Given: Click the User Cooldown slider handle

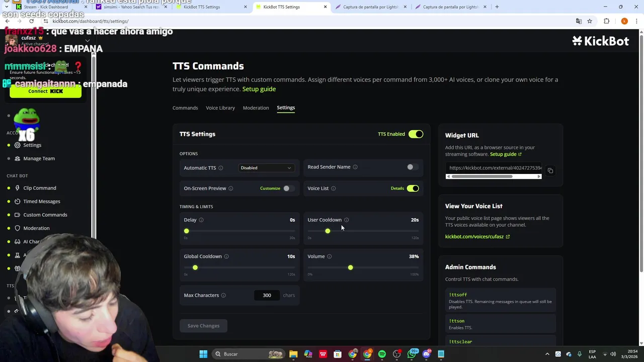Looking at the screenshot, I should pos(328,231).
